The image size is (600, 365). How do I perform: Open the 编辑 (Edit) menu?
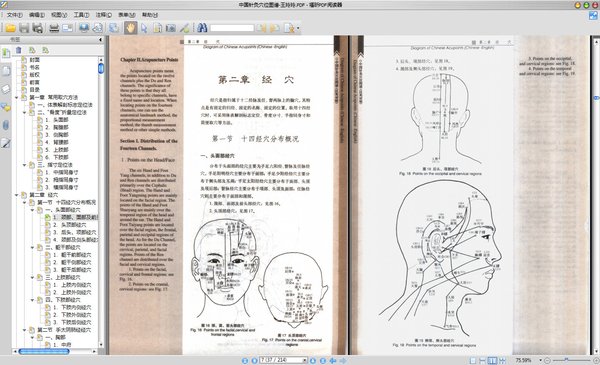[x=37, y=15]
